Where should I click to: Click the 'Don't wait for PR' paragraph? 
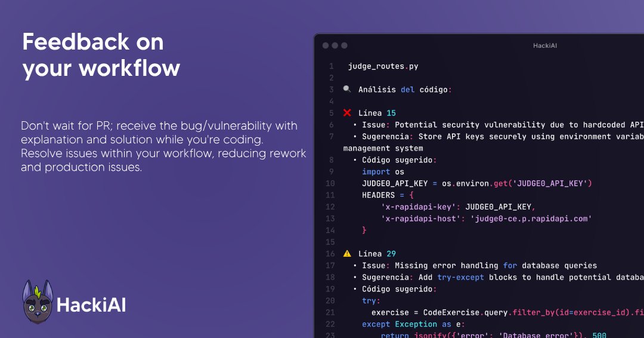(x=163, y=146)
